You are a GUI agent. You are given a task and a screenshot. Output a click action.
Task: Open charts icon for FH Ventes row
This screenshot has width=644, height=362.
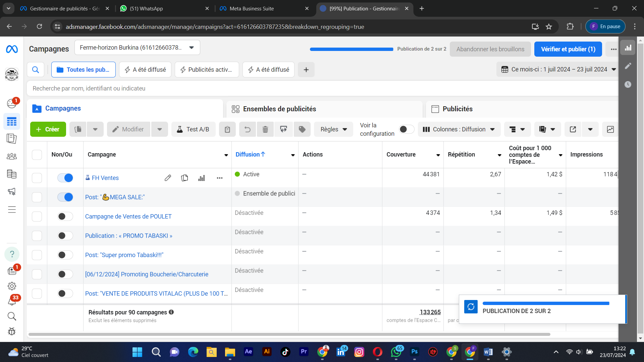coord(201,178)
